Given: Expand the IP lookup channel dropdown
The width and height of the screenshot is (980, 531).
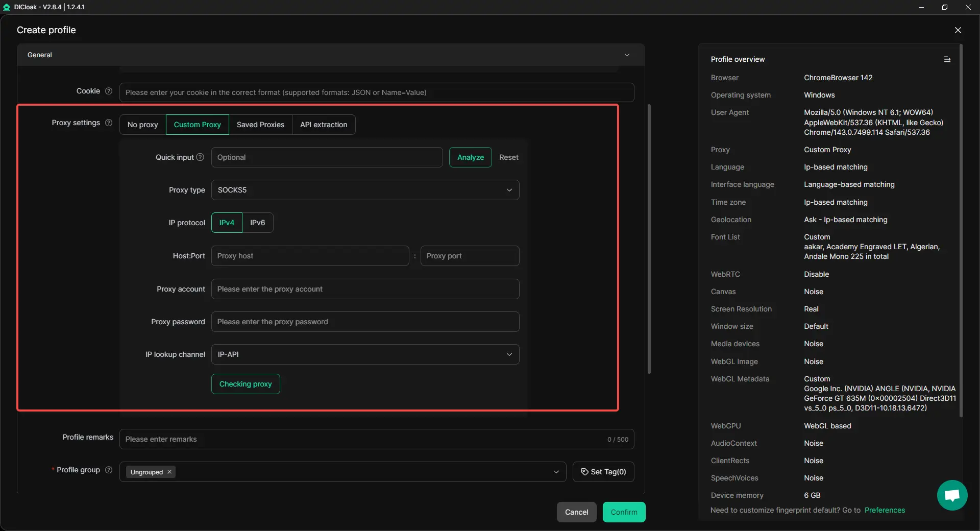Looking at the screenshot, I should pyautogui.click(x=365, y=354).
